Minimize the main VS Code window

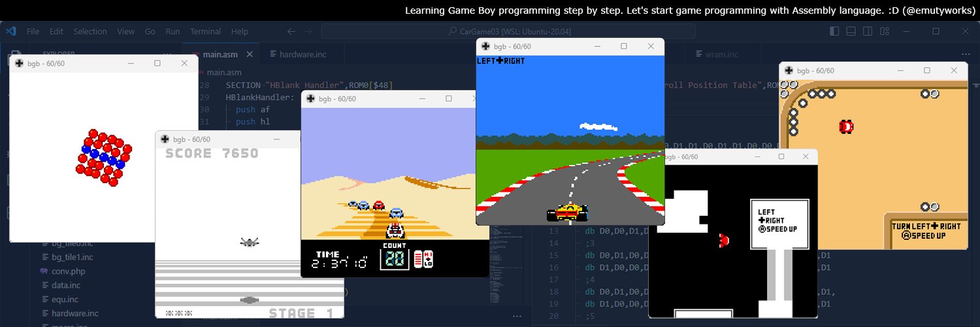click(x=907, y=31)
